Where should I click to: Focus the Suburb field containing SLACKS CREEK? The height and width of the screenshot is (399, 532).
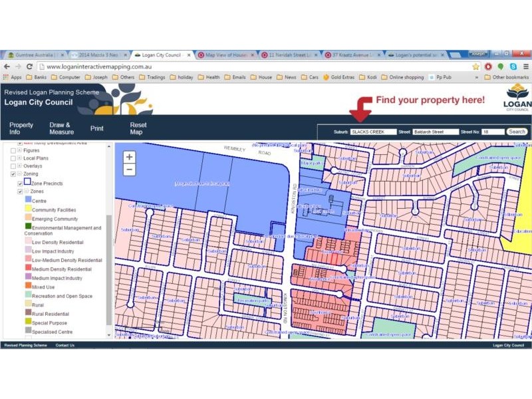coord(373,132)
